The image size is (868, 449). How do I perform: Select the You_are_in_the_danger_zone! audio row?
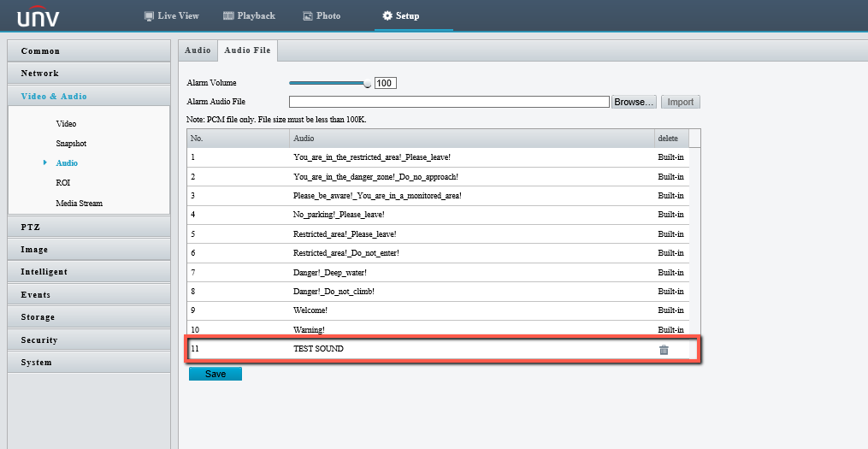438,177
